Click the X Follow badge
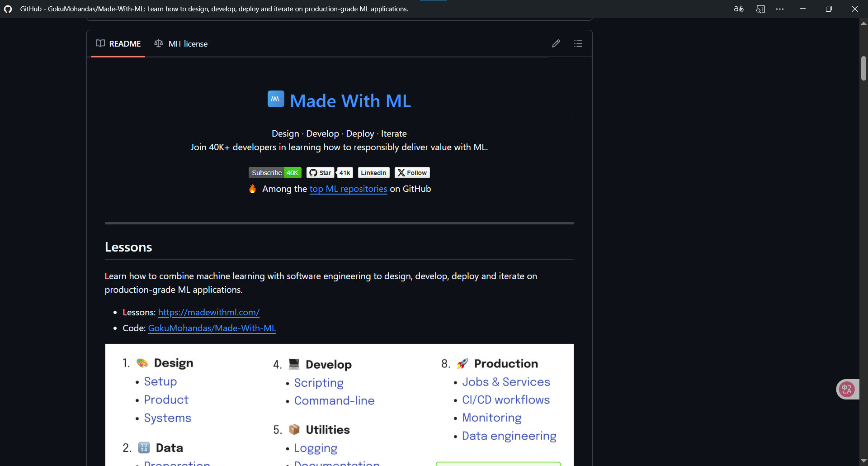The image size is (868, 466). pos(412,173)
